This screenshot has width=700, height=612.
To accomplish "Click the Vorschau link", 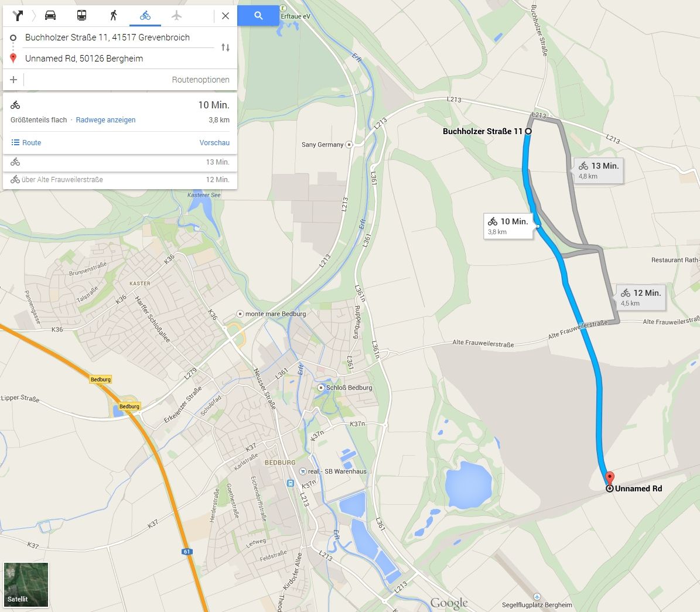I will click(214, 142).
